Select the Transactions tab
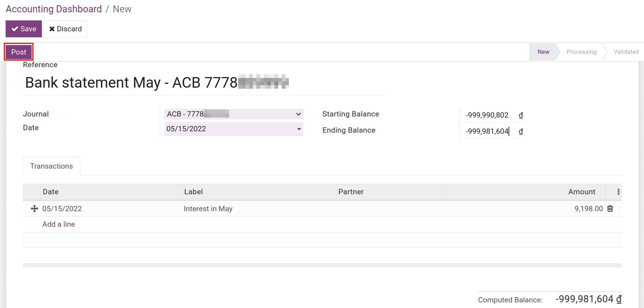This screenshot has width=644, height=308. click(51, 166)
